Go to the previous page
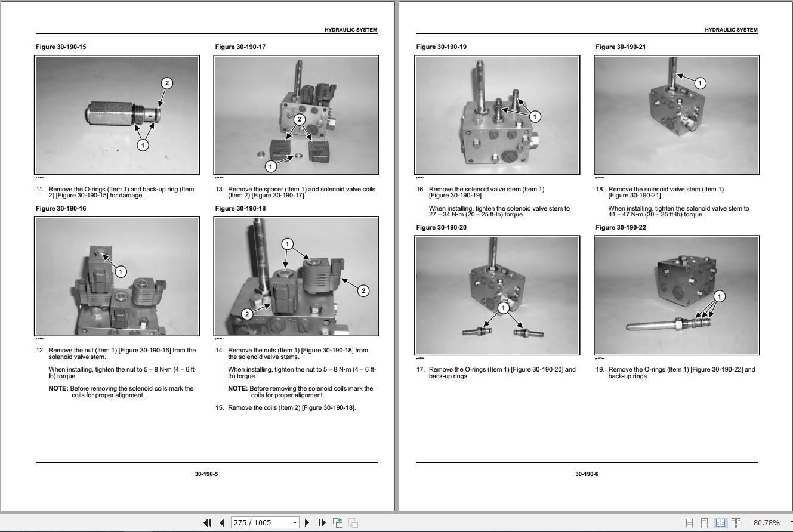793x532 pixels. pos(222,522)
